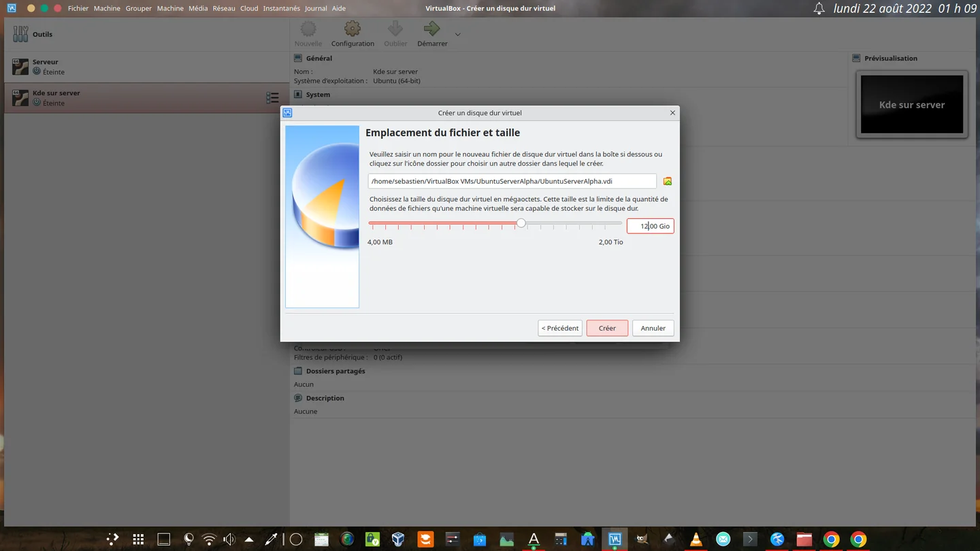Screen dimensions: 980x551
Task: Click the light bulb icon in taskbar
Action: click(x=189, y=539)
